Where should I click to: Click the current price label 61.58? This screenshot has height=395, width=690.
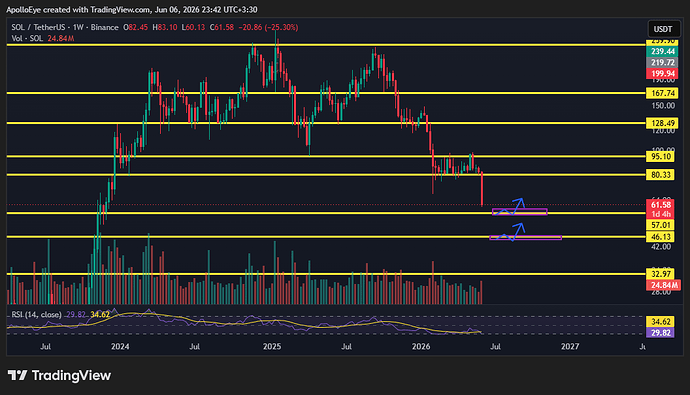tap(661, 205)
